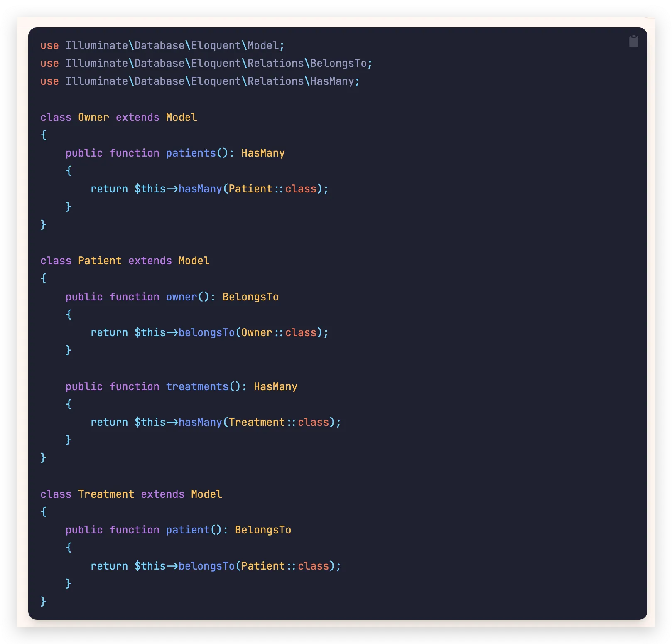This screenshot has width=672, height=644.
Task: Select the BelongsTo return type on owner()
Action: click(x=250, y=297)
